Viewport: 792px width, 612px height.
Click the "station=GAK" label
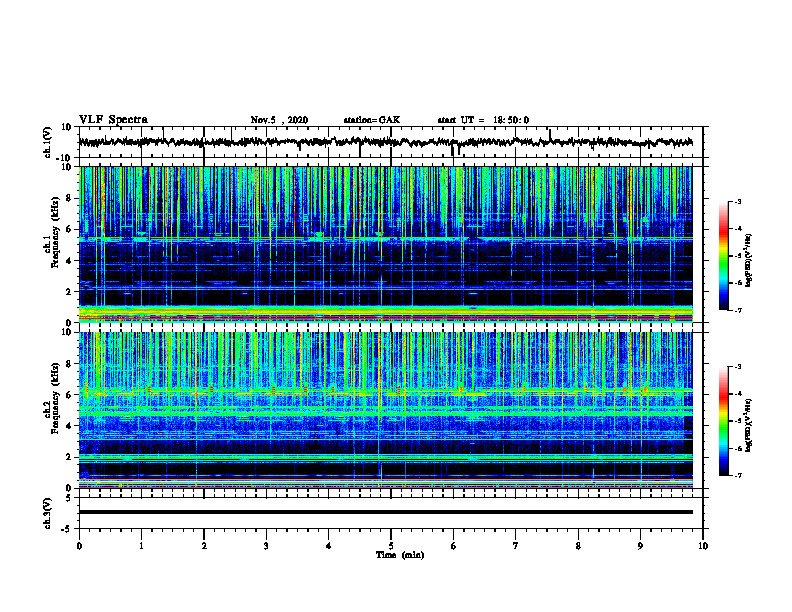372,120
